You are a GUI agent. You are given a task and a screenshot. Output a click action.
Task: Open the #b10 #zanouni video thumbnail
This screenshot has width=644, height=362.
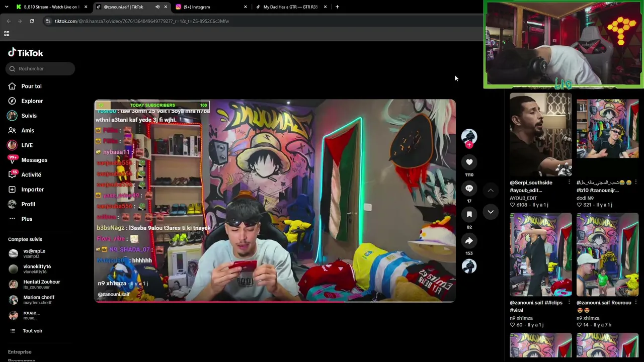coord(608,134)
